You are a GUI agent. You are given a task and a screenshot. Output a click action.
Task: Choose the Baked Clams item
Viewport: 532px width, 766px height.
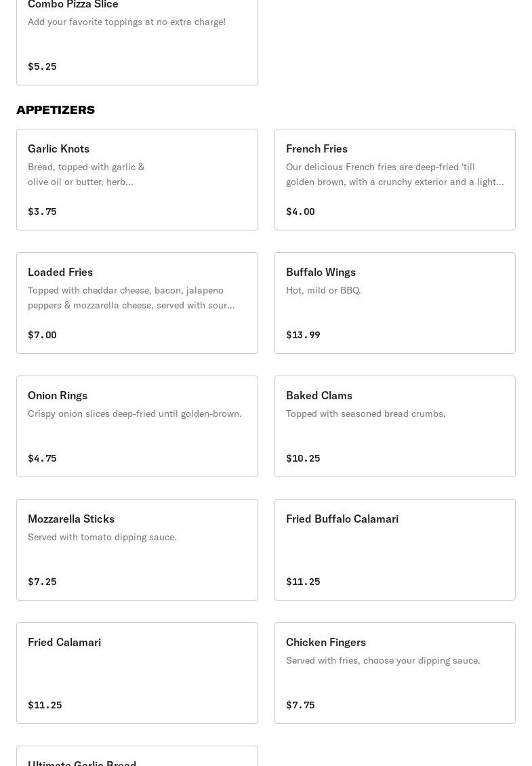(394, 426)
